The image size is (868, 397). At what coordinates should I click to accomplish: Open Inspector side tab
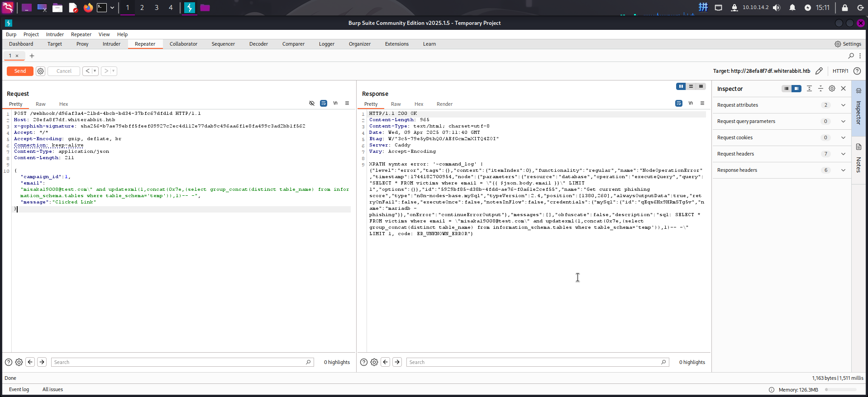(858, 108)
